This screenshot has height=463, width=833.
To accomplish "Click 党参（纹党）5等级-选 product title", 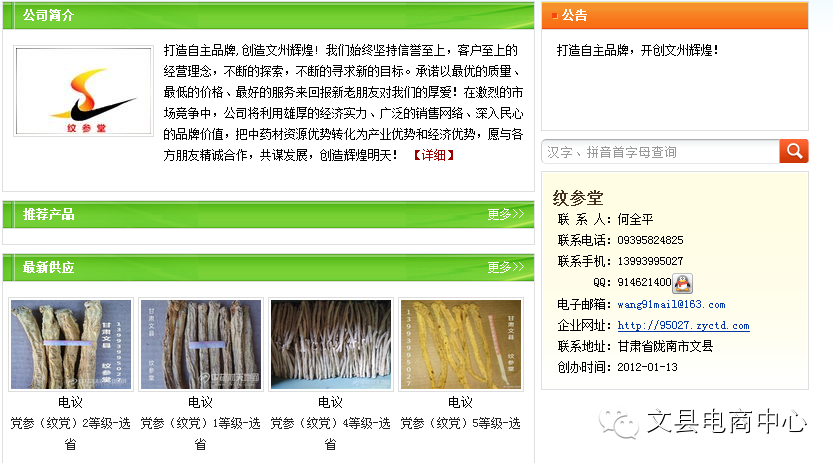I will 460,423.
